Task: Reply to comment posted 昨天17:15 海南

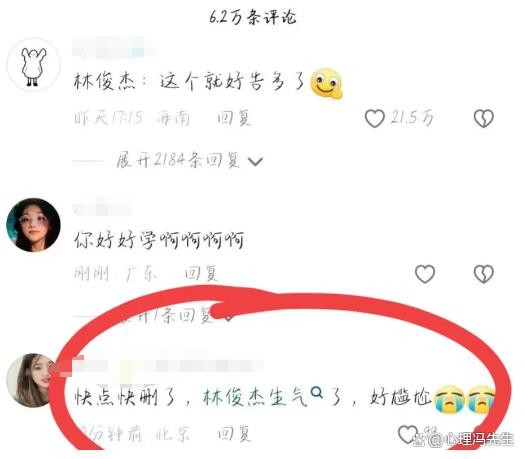Action: (x=234, y=118)
